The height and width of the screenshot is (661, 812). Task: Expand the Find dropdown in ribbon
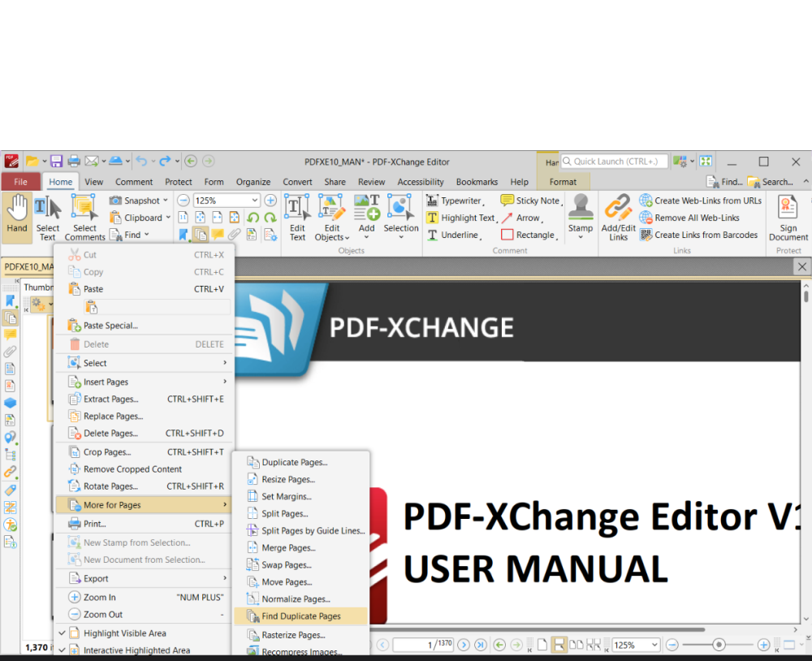coord(146,235)
